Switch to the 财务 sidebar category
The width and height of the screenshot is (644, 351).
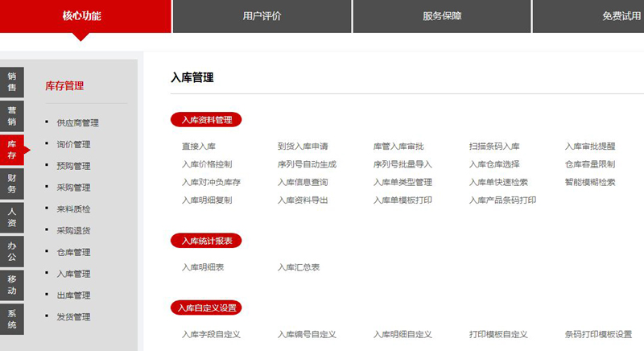pos(12,184)
